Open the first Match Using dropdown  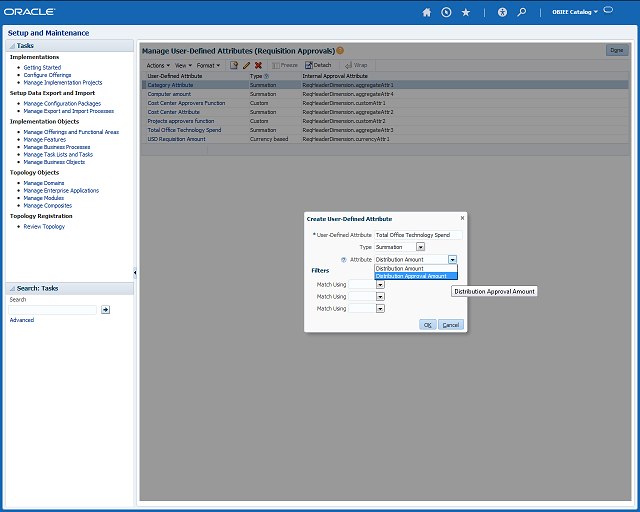tap(380, 285)
